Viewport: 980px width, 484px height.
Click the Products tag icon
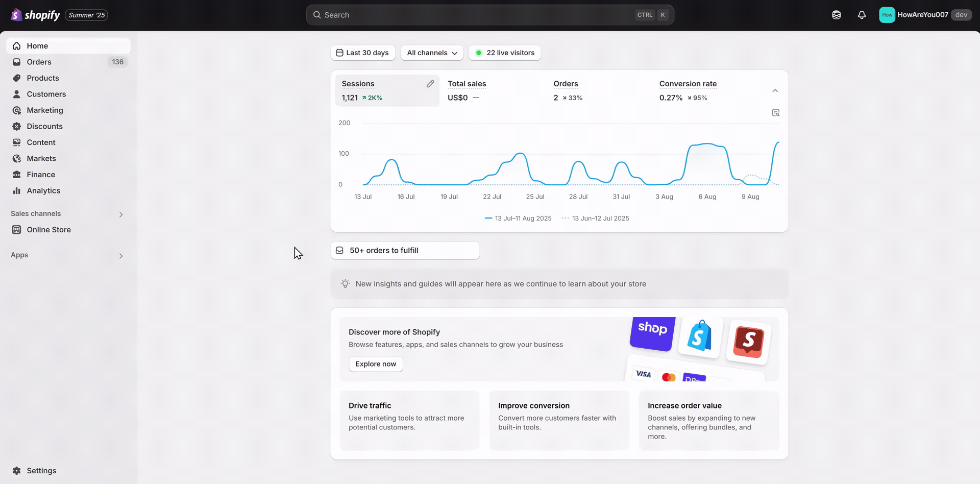(x=17, y=78)
